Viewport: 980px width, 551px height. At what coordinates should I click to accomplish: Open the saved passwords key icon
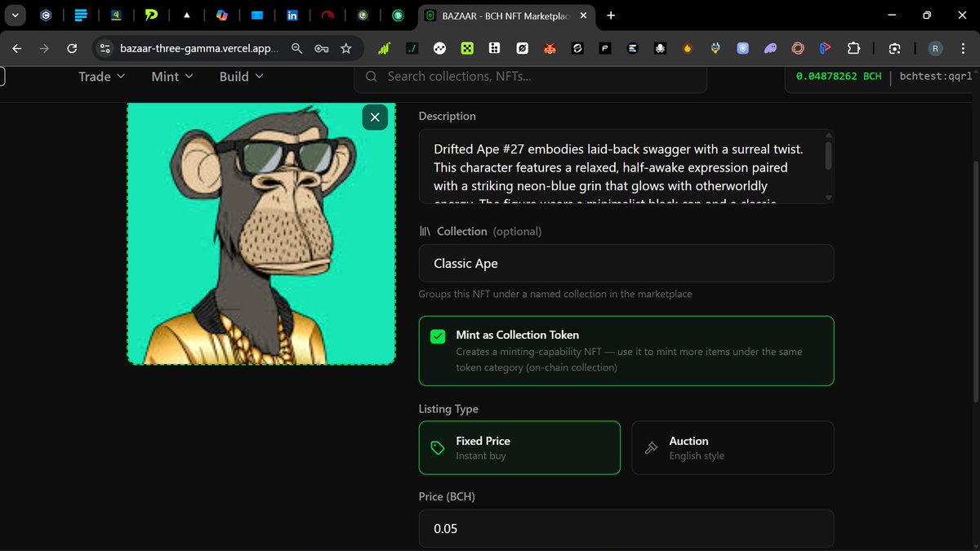pyautogui.click(x=321, y=48)
